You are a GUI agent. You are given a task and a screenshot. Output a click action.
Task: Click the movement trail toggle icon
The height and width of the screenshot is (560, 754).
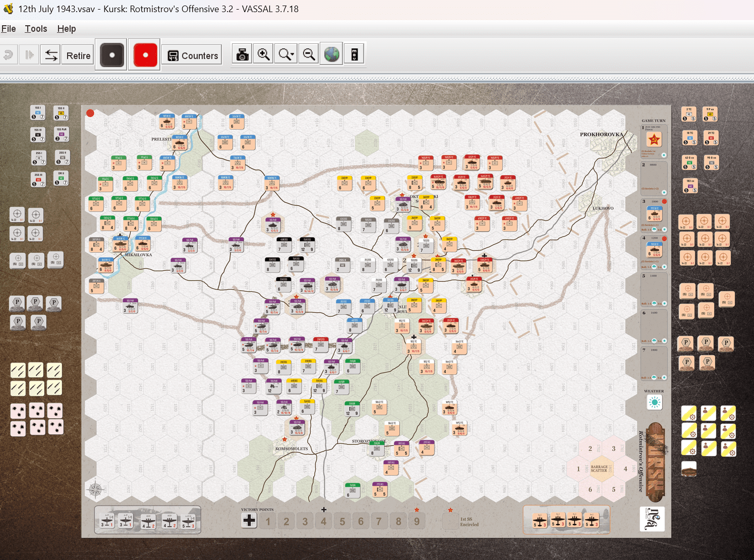(x=354, y=54)
